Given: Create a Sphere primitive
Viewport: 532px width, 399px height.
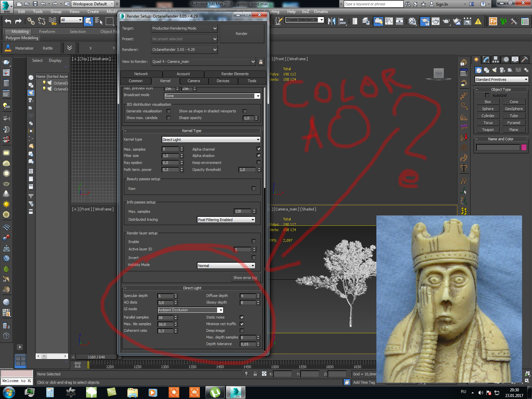Looking at the screenshot, I should (488, 109).
